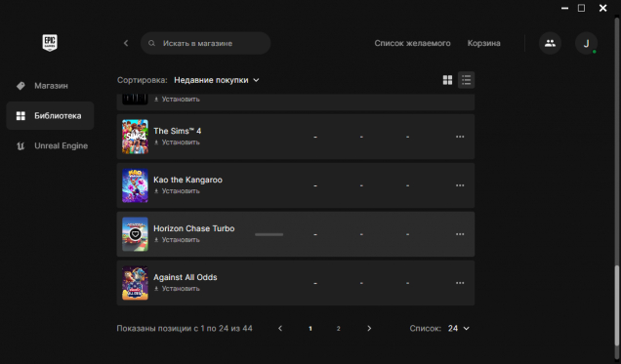Open Корзина cart link
Screen dimensions: 621x364
coord(483,43)
